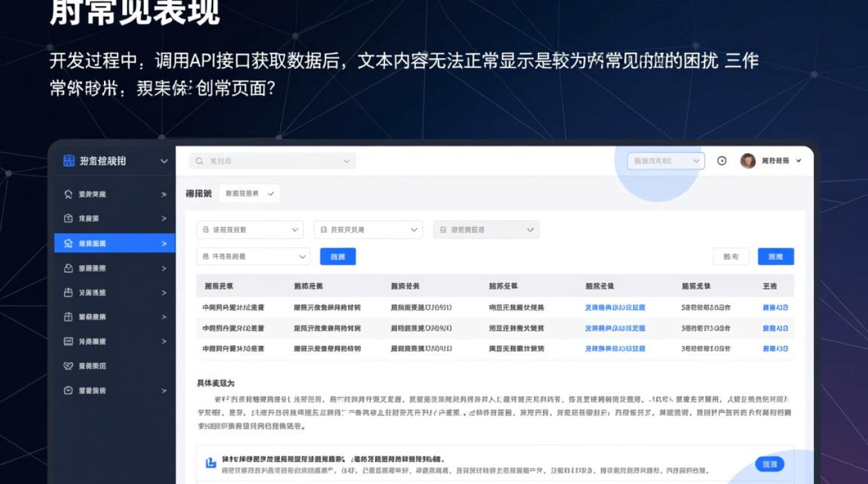Click the clipboard icon on the second sidebar entry
The image size is (868, 484).
point(69,218)
